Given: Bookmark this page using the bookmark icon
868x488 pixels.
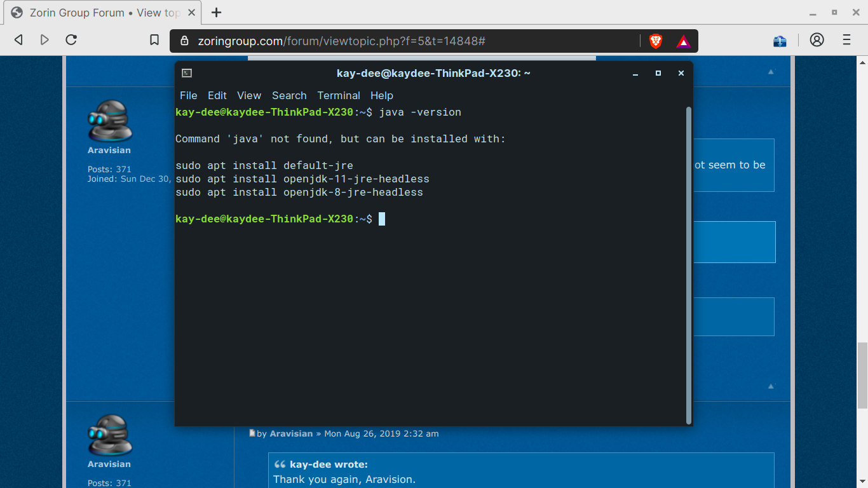Looking at the screenshot, I should click(x=154, y=40).
